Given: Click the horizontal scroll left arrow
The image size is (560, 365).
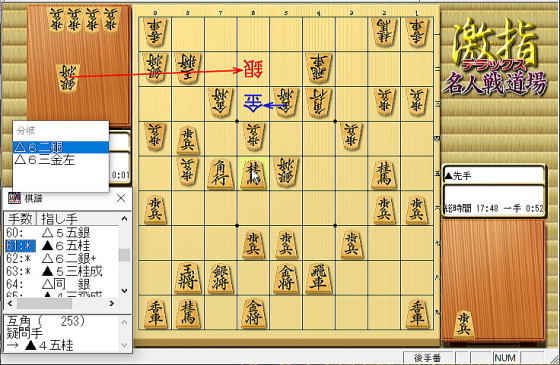Looking at the screenshot, I should coord(10,303).
